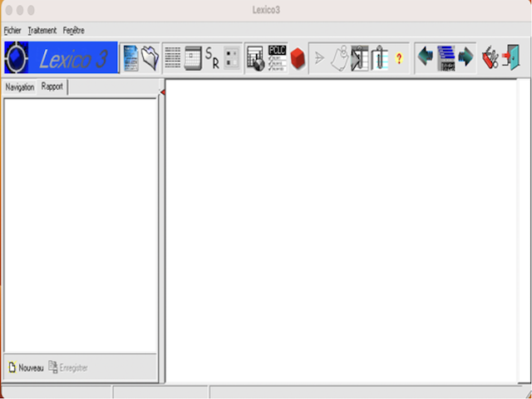Image resolution: width=532 pixels, height=399 pixels.
Task: Click the table with arrow export icon
Action: click(360, 58)
